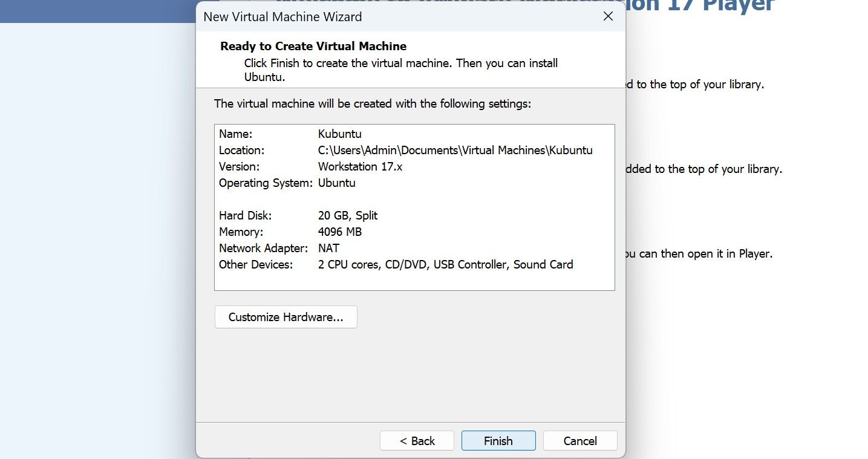The image size is (868, 459).
Task: Click the Finish button
Action: (x=498, y=441)
